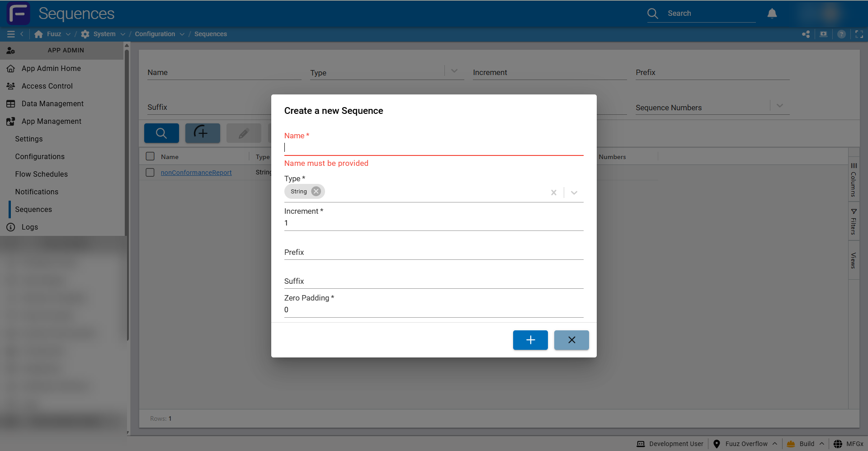The image size is (868, 451).
Task: Click the search grid magnifier button
Action: [x=161, y=133]
